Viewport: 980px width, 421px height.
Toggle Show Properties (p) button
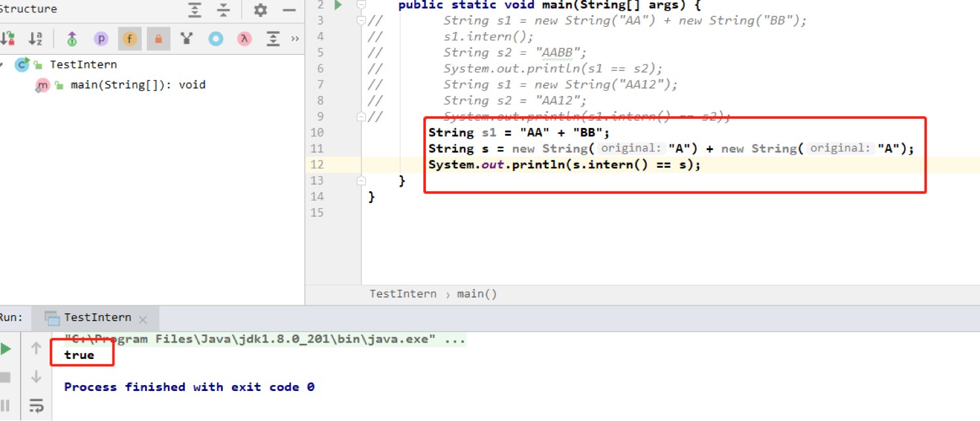coord(101,39)
